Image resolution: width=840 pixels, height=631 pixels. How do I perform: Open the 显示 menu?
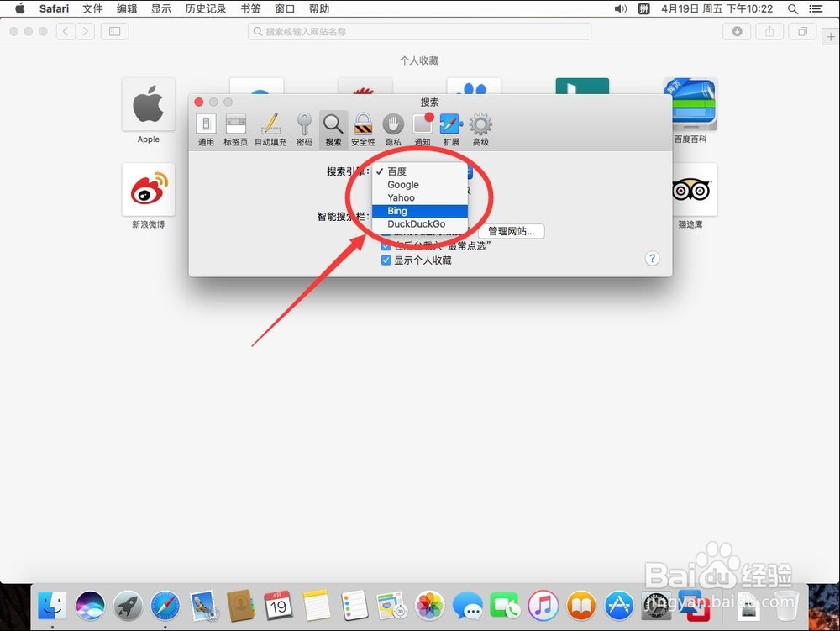(x=160, y=8)
